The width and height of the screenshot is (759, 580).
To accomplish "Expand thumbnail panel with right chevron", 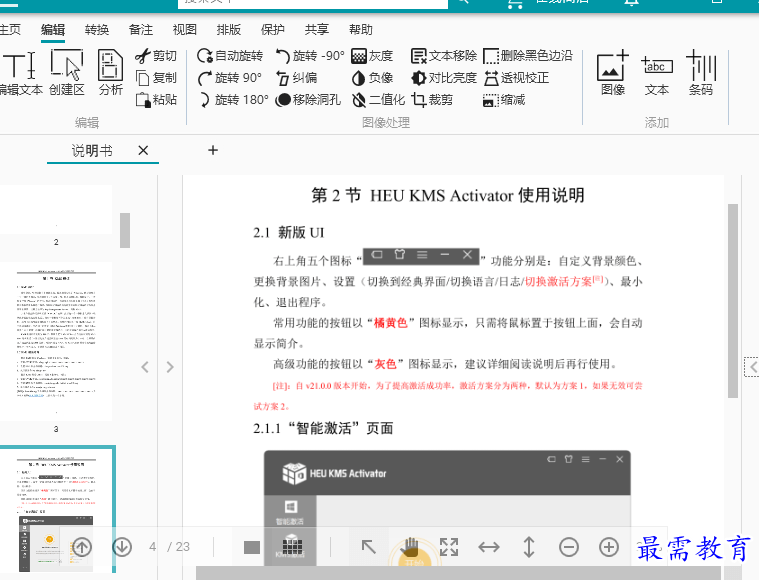I will 170,367.
